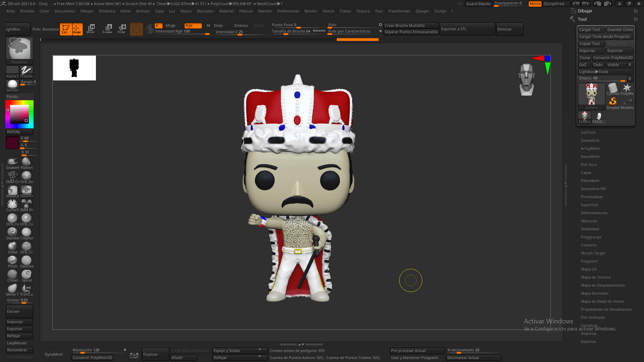Enable the Zcut Rgb channel button
The image size is (644, 362).
coord(259,25)
